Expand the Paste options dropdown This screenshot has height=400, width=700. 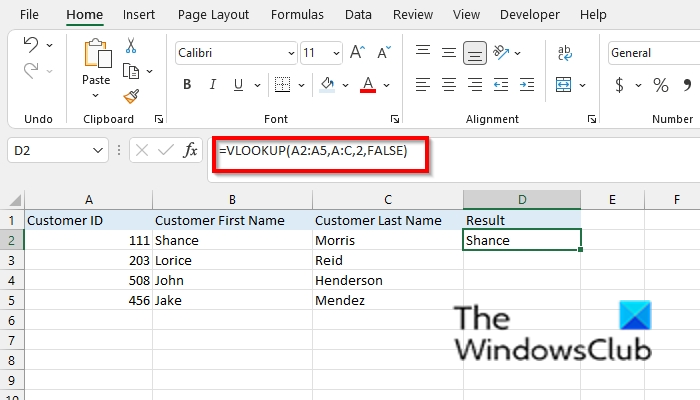tap(96, 95)
